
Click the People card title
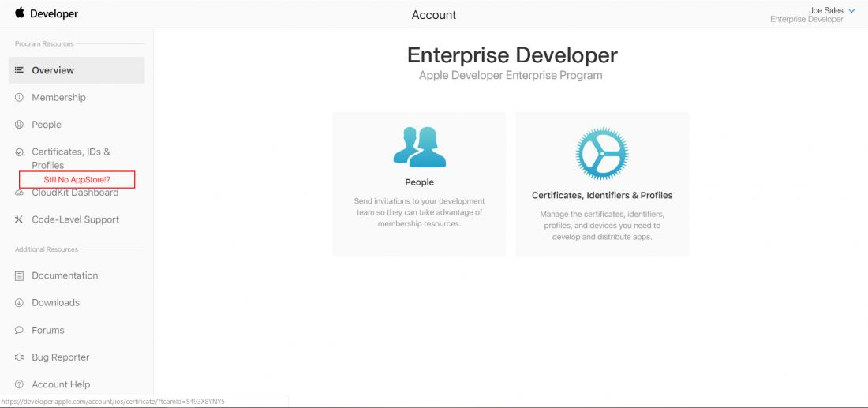(419, 182)
